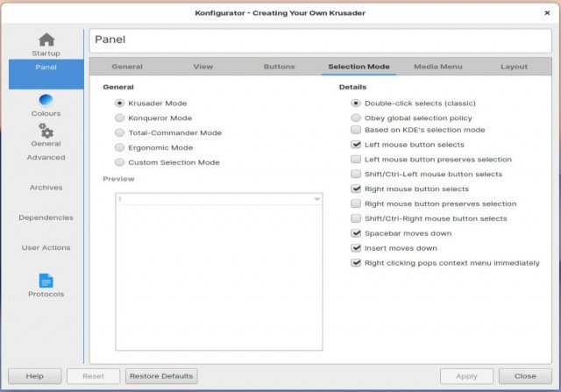Toggle Based on KDE's selection mode checkbox
Image resolution: width=561 pixels, height=392 pixels.
tap(356, 130)
